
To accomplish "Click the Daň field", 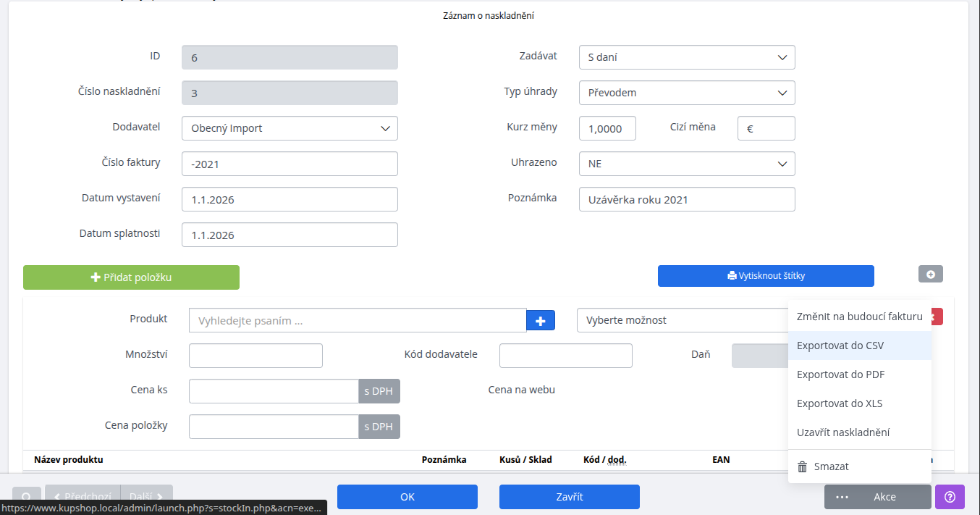I will [x=760, y=356].
